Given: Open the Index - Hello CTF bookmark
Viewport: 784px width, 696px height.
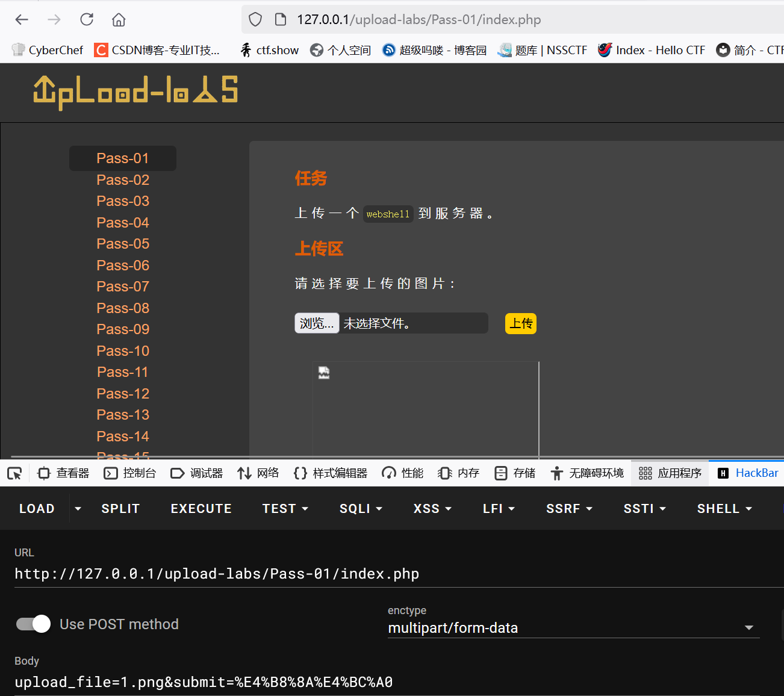Looking at the screenshot, I should tap(652, 50).
